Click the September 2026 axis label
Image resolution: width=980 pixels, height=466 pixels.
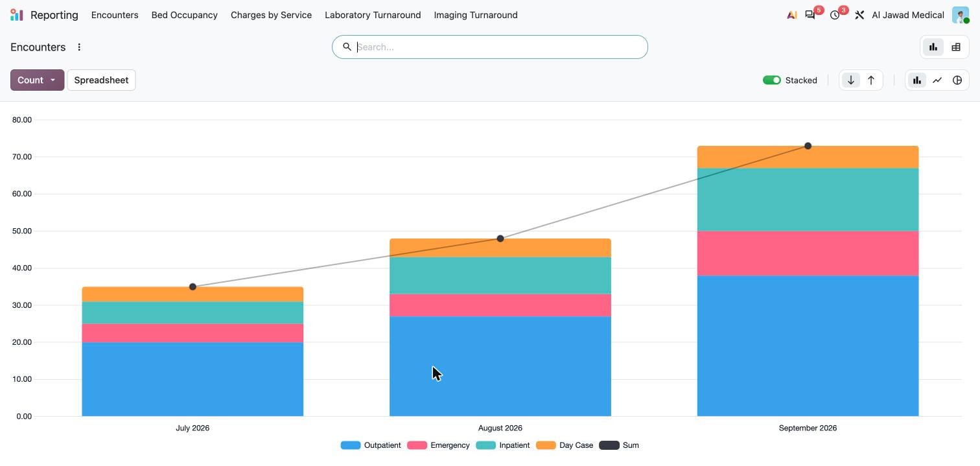808,428
